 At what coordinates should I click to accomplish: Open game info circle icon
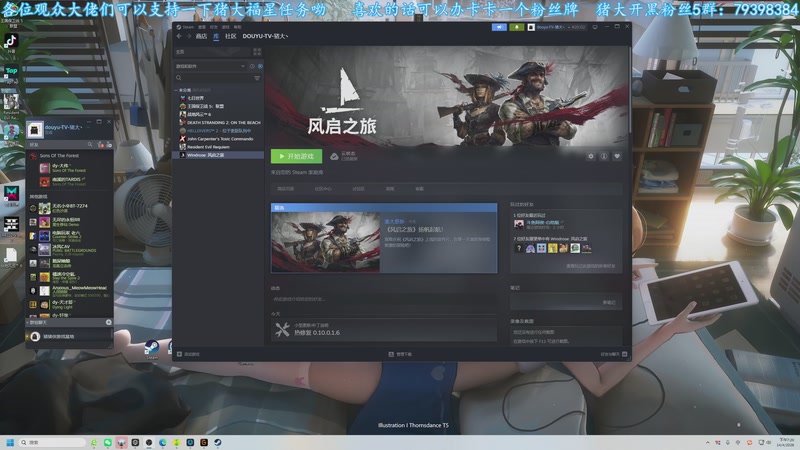604,156
